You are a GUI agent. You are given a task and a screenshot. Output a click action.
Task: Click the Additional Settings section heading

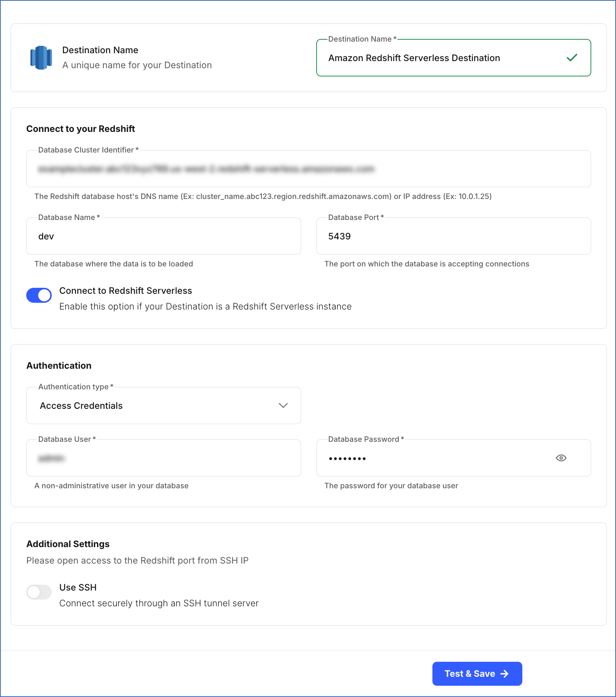[67, 544]
